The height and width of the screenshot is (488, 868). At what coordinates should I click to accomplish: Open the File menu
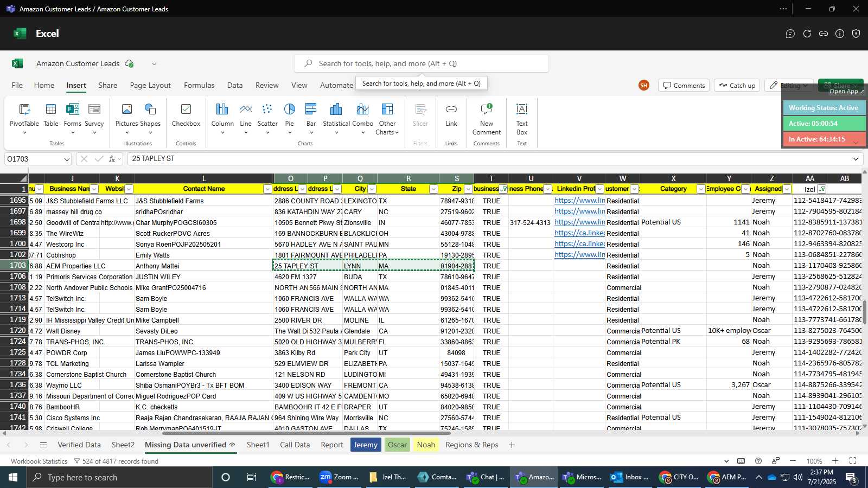pos(17,85)
